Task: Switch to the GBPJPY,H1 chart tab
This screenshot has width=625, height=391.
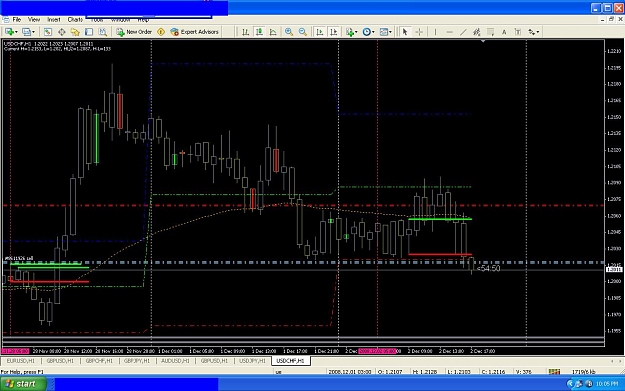Action: click(x=137, y=361)
